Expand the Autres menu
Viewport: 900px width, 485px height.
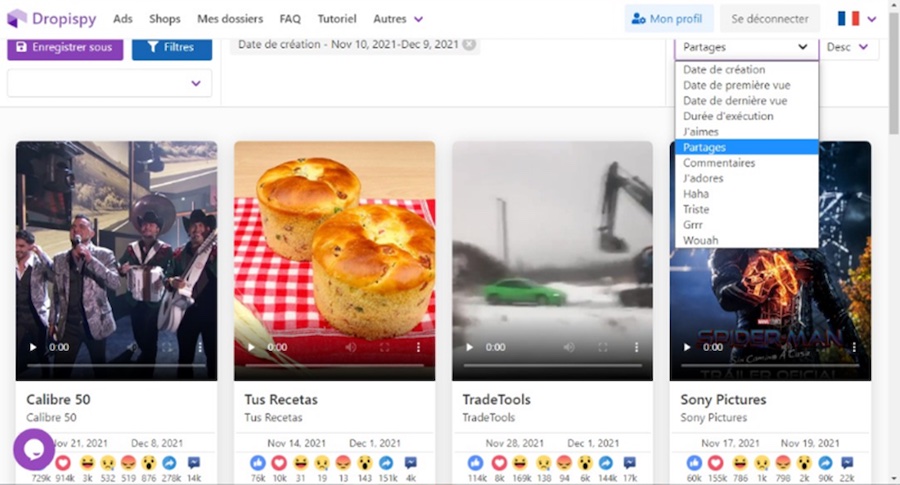pos(398,19)
